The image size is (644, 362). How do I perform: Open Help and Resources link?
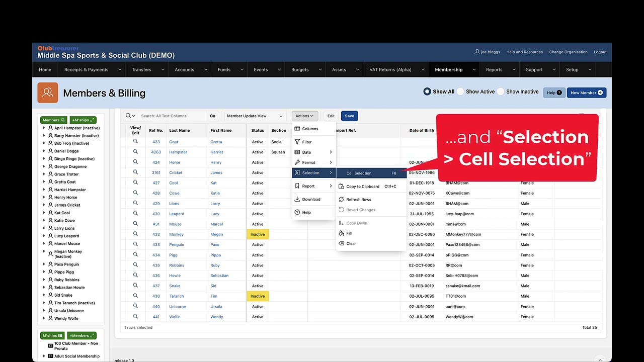pyautogui.click(x=524, y=52)
